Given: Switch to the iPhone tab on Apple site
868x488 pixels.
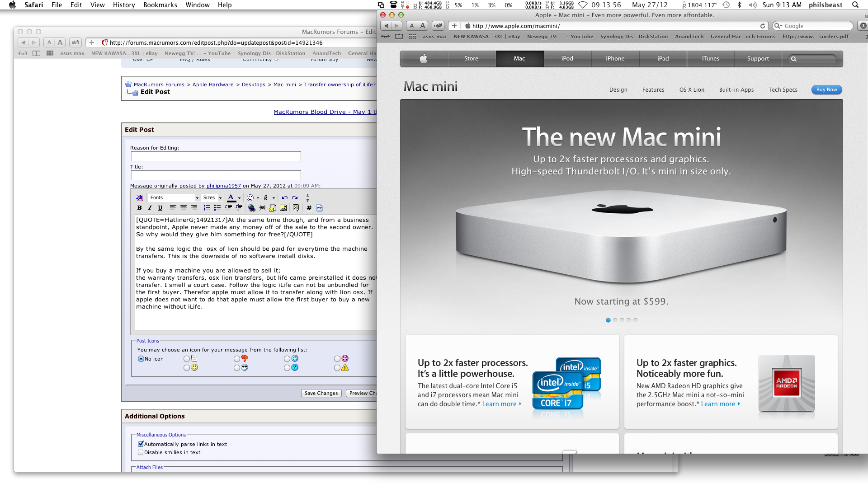Looking at the screenshot, I should point(615,59).
